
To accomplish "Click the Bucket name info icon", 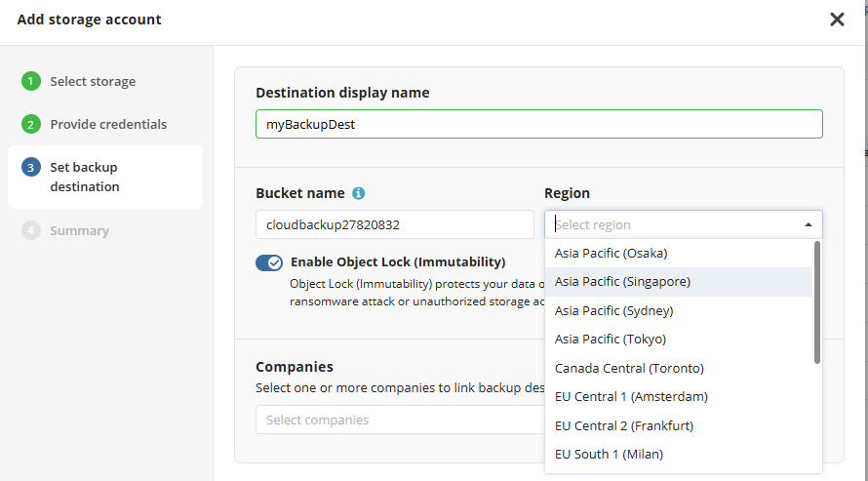I will point(359,193).
